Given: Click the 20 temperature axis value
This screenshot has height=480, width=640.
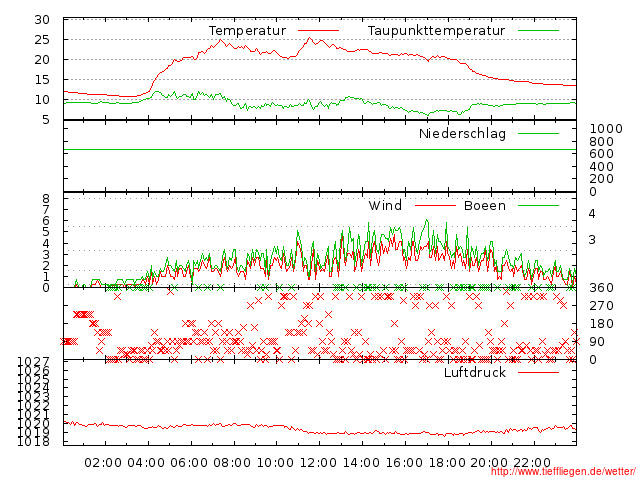Looking at the screenshot, I should point(42,60).
